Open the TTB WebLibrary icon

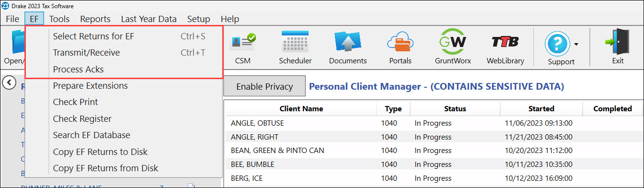[x=505, y=48]
